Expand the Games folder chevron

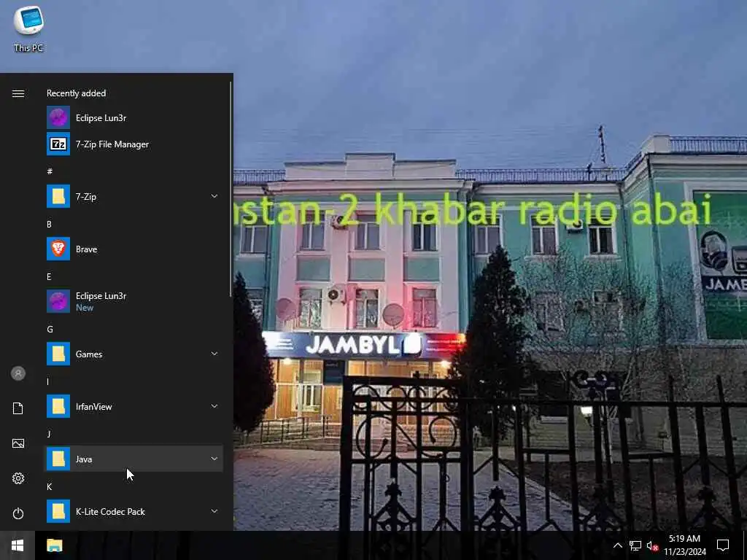[x=214, y=354]
